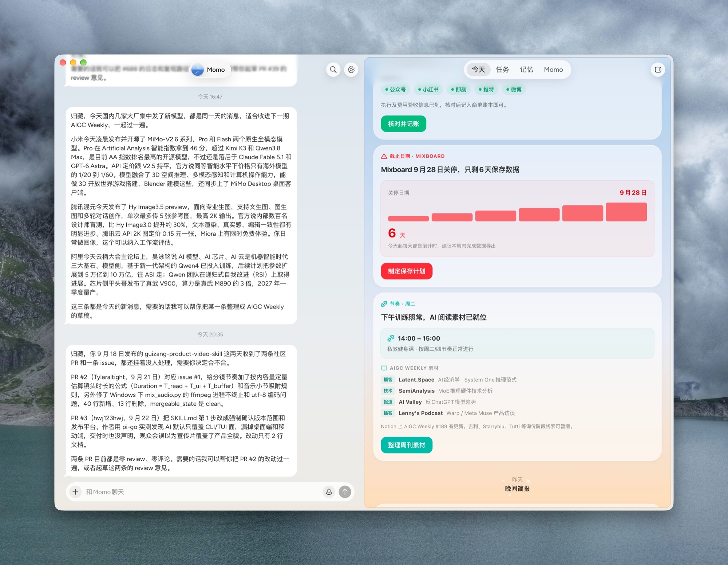Click the 报道 tag on AI Valley row
The image size is (728, 565).
[388, 402]
